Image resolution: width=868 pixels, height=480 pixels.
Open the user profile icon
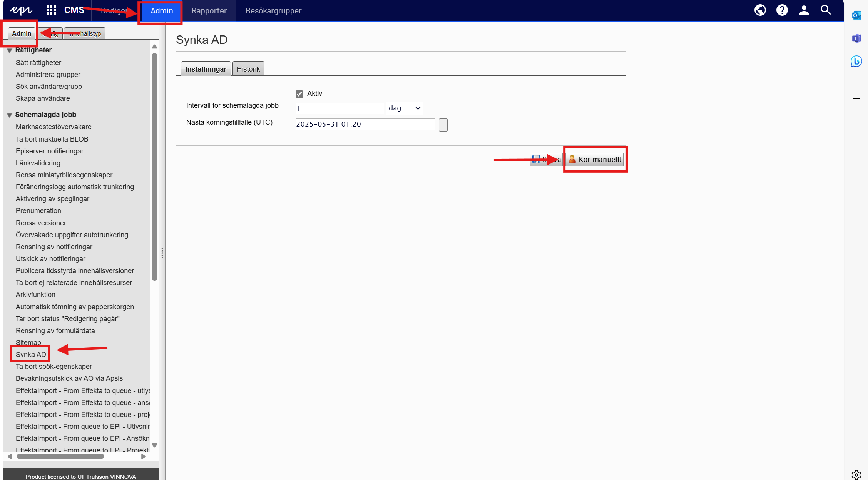[804, 10]
